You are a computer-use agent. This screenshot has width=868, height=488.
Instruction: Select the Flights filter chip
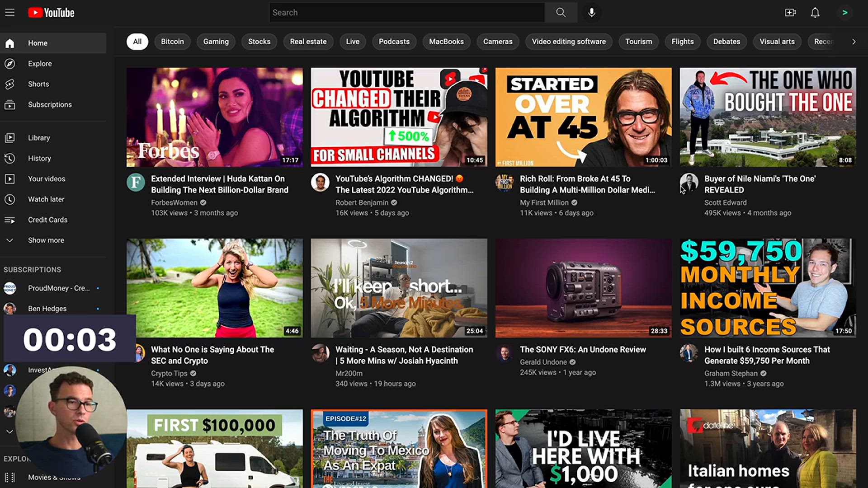[x=683, y=42]
